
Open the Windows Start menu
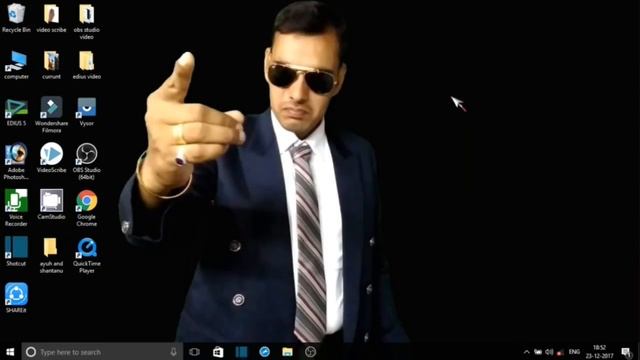click(x=10, y=352)
